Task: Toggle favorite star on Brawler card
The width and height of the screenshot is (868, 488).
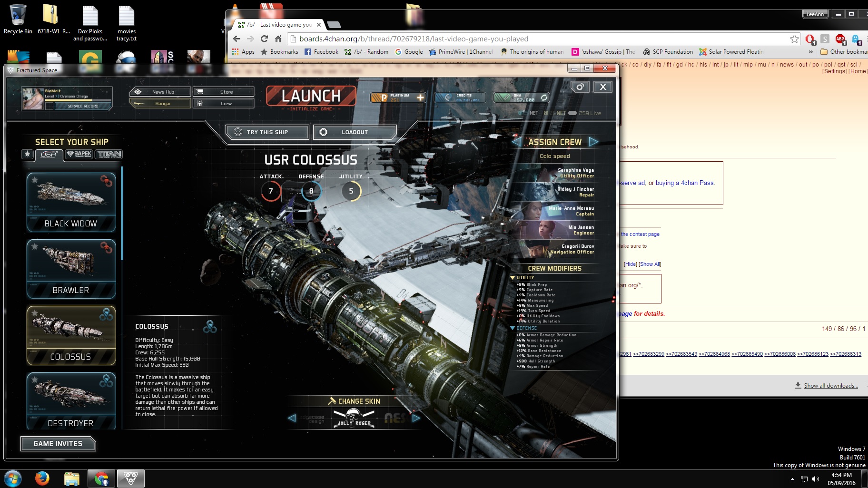Action: 35,246
